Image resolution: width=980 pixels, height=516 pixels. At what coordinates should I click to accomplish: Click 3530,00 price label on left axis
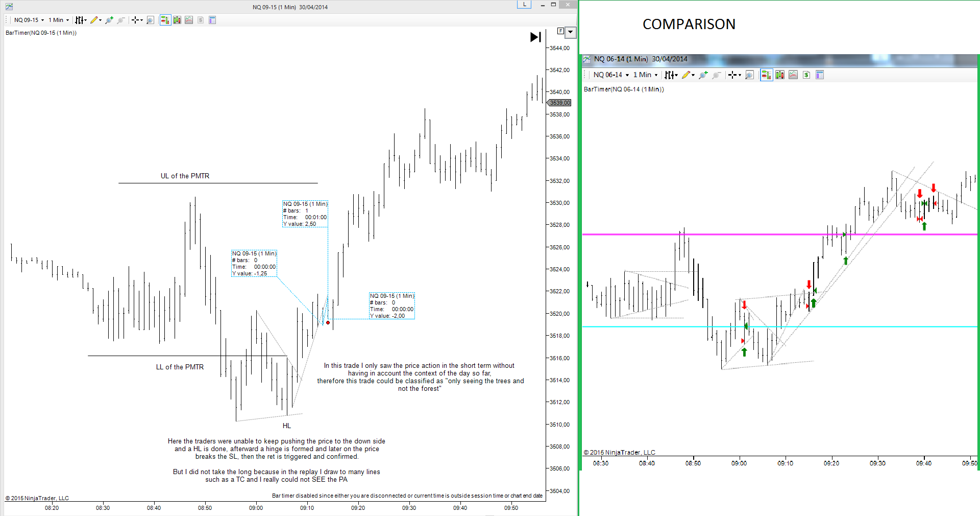click(x=559, y=203)
